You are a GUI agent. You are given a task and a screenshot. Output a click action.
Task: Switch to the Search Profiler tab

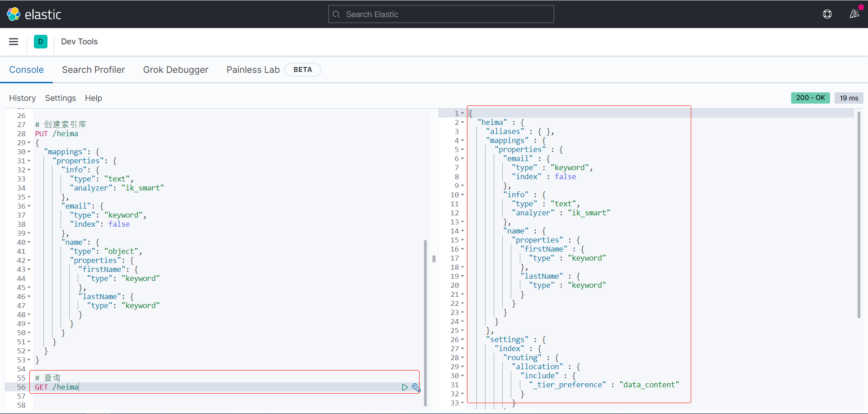coord(93,70)
